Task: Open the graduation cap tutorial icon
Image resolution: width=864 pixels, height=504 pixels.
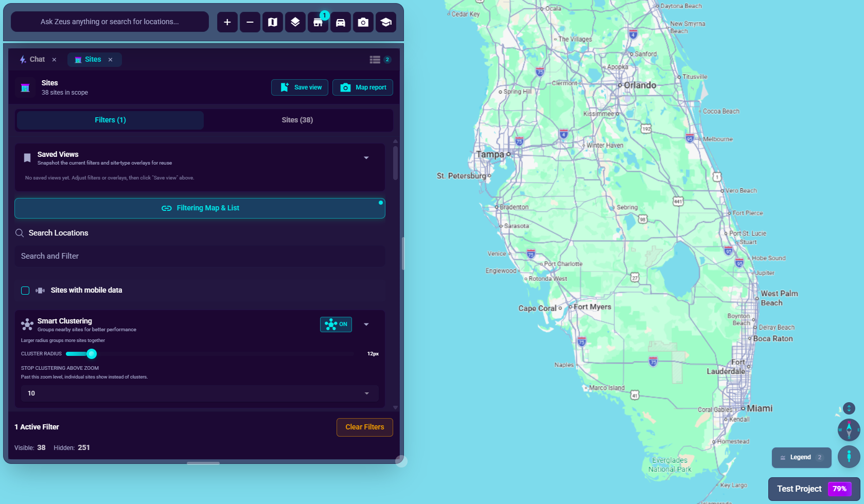Action: click(385, 22)
